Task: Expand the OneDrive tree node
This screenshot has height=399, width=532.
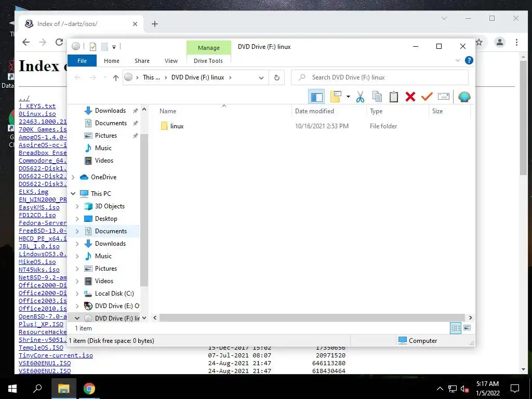Action: (73, 177)
